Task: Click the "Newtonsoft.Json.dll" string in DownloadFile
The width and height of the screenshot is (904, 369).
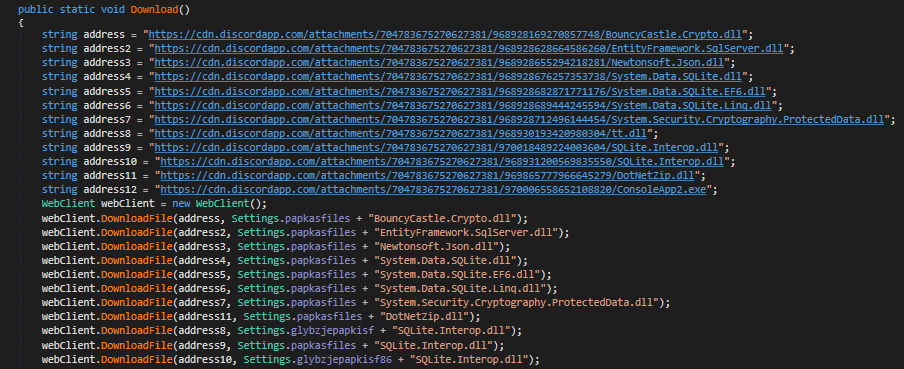Action: coord(436,247)
